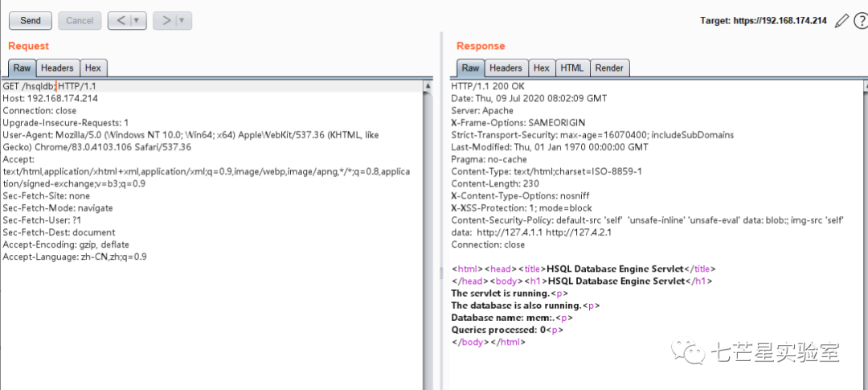The width and height of the screenshot is (868, 390).
Task: Click the response scrollbar up arrow
Action: [867, 86]
